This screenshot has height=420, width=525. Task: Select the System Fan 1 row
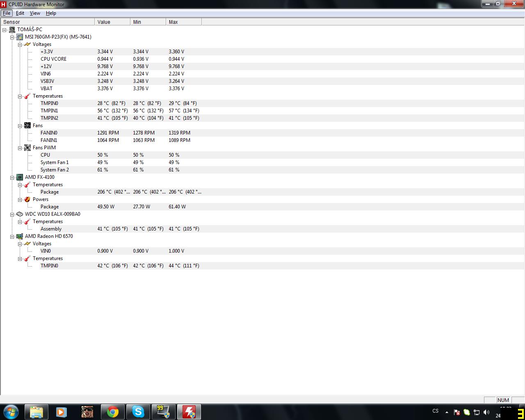pyautogui.click(x=262, y=162)
